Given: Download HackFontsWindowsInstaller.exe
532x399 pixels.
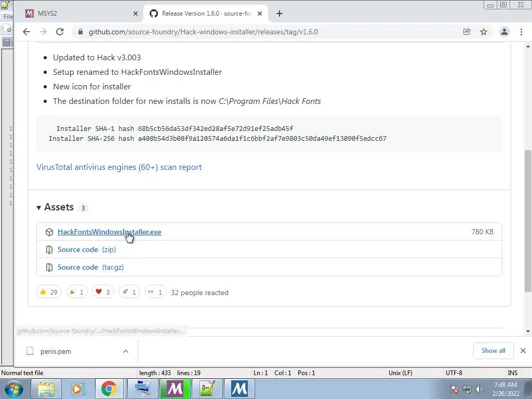Looking at the screenshot, I should (109, 232).
